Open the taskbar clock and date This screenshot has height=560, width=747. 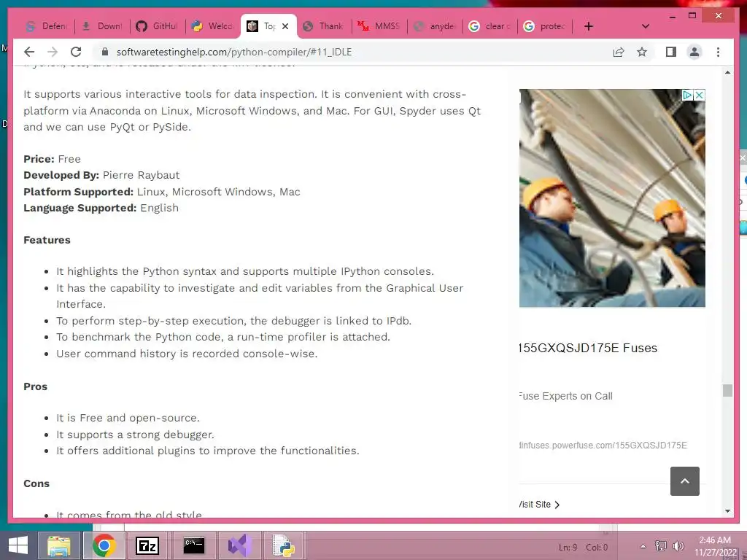(715, 546)
